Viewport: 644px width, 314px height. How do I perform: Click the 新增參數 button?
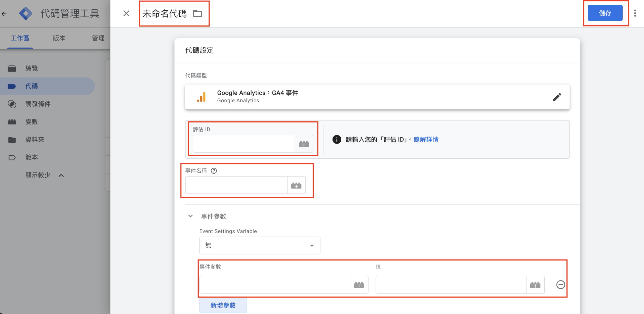point(223,305)
